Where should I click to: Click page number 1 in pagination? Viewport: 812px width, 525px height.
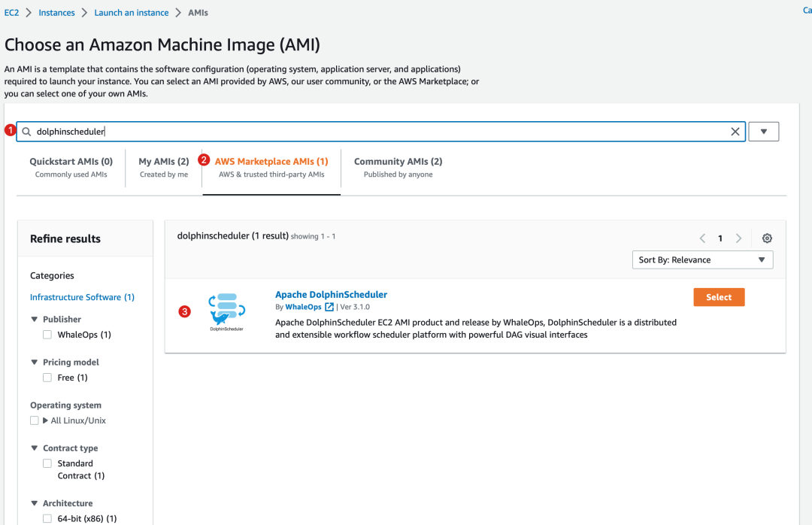coord(720,238)
